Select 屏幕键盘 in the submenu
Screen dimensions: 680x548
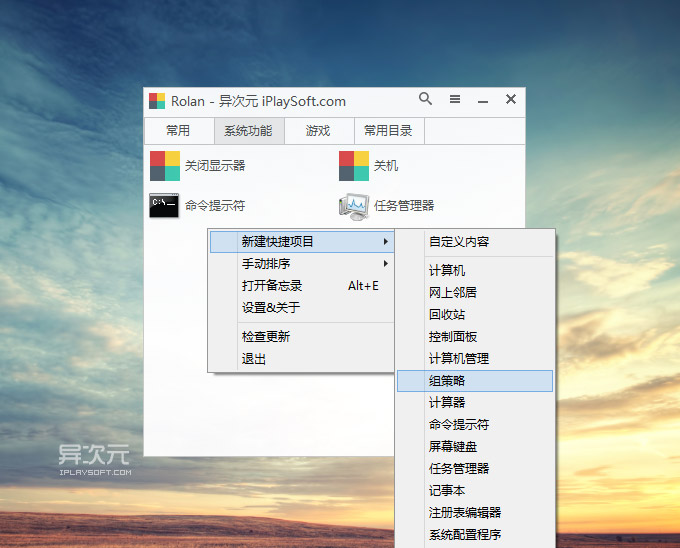[x=475, y=447]
